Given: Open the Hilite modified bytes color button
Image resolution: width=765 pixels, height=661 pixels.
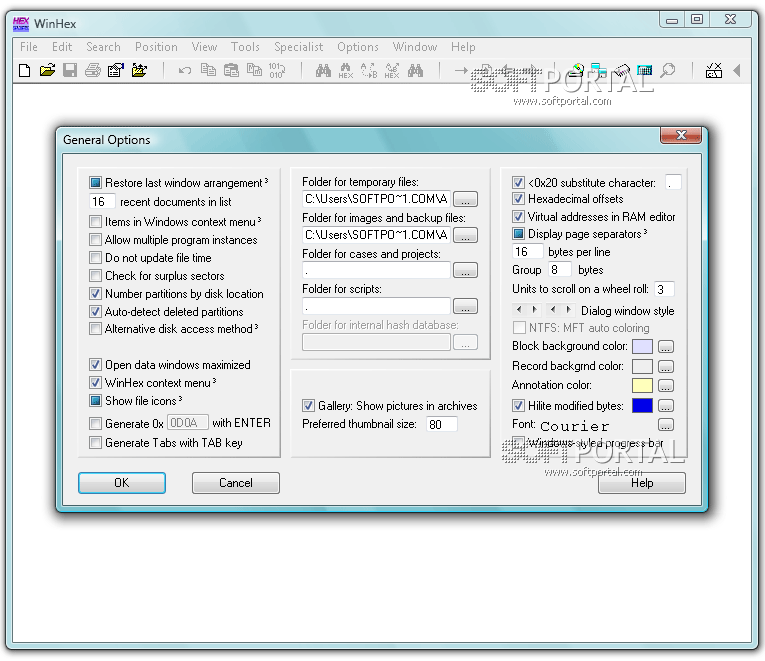Looking at the screenshot, I should click(665, 405).
